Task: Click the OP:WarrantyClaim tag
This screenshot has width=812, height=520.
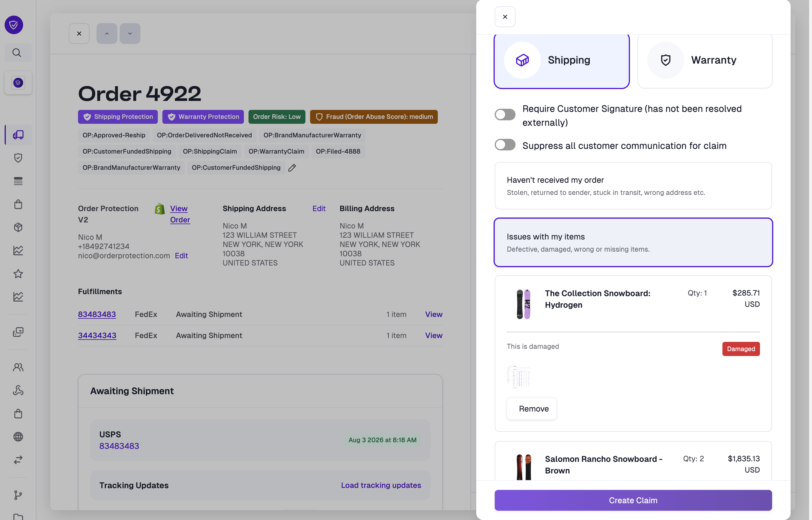Action: (276, 152)
